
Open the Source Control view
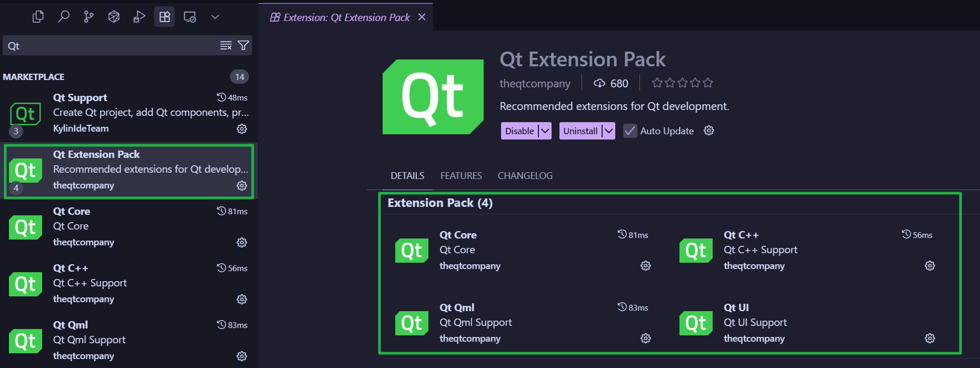coord(88,16)
